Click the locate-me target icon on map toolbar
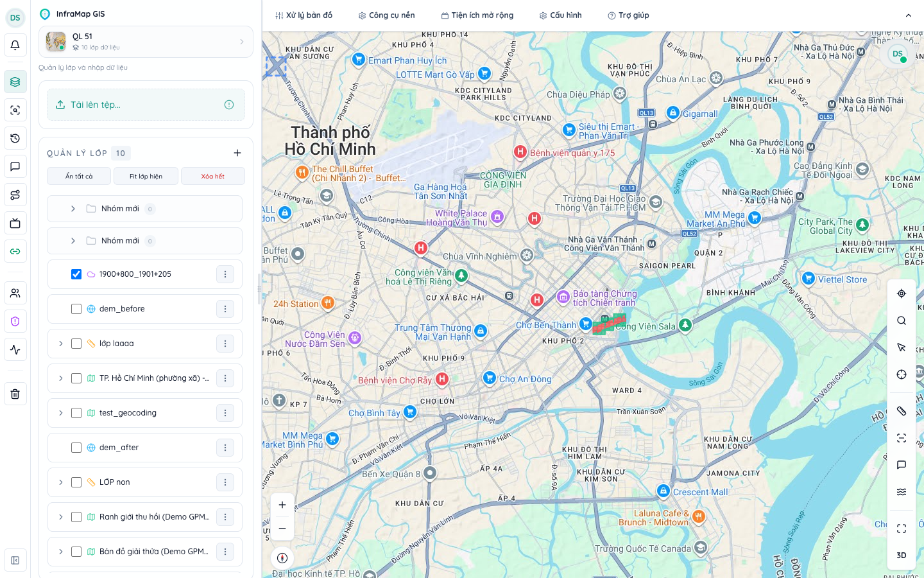 pyautogui.click(x=902, y=293)
